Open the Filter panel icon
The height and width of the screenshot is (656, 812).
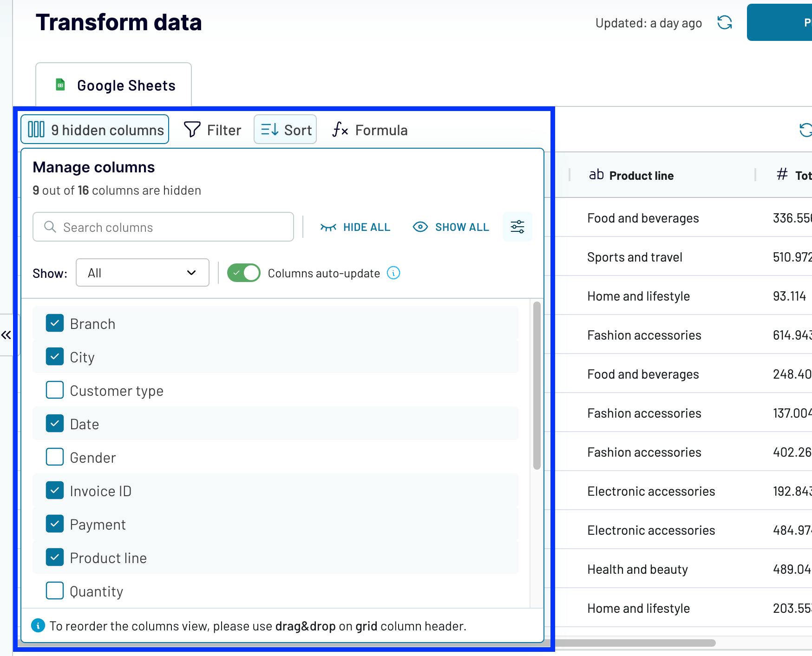[x=192, y=130]
